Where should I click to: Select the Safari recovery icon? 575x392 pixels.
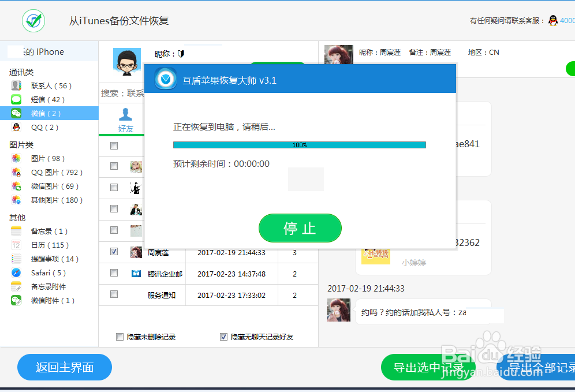coord(16,272)
